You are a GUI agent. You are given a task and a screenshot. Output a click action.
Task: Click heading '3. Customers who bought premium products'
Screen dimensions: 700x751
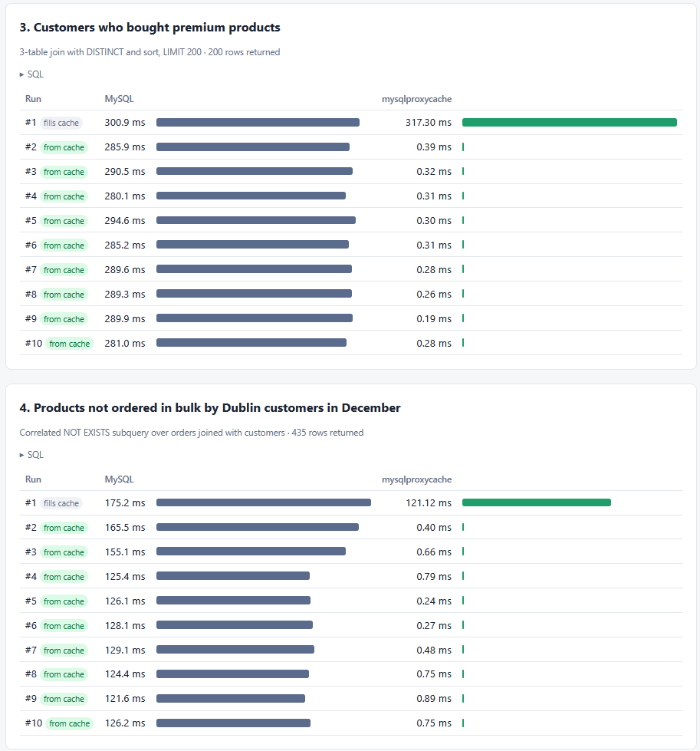pos(150,28)
